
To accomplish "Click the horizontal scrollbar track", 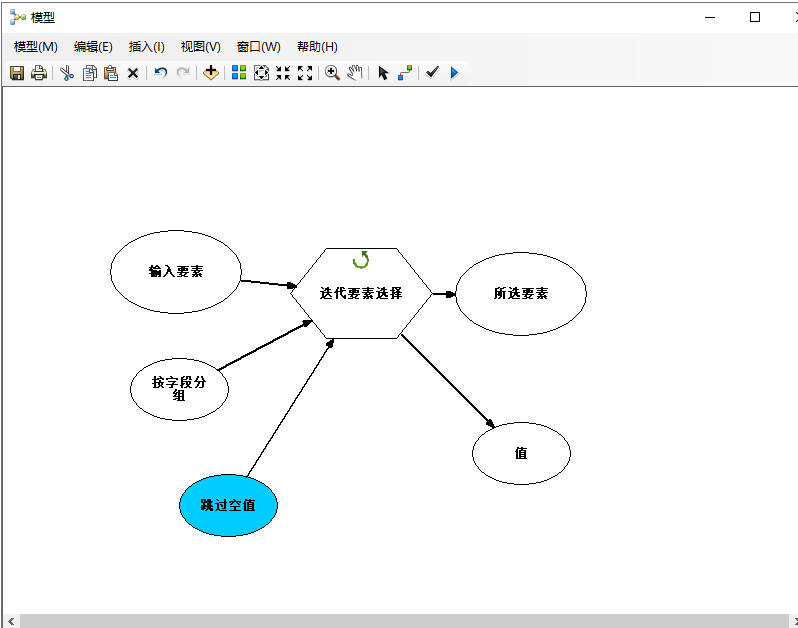I will [405, 621].
